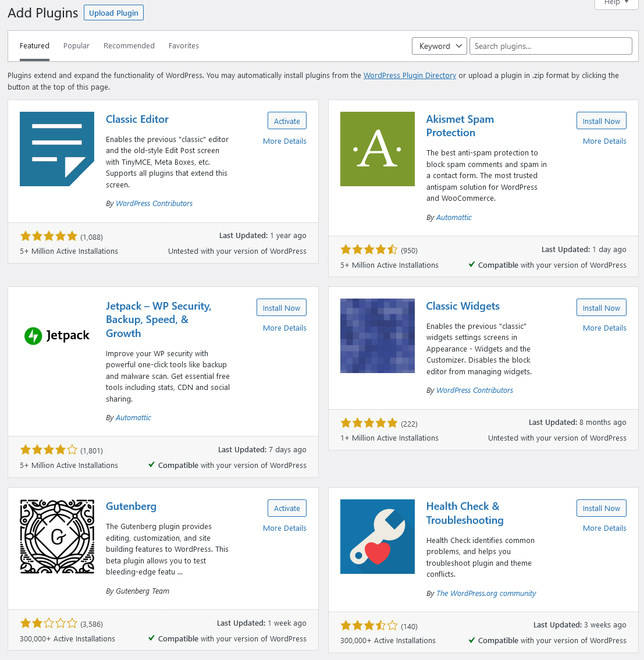View More Details for Classic Widgets

tap(604, 328)
